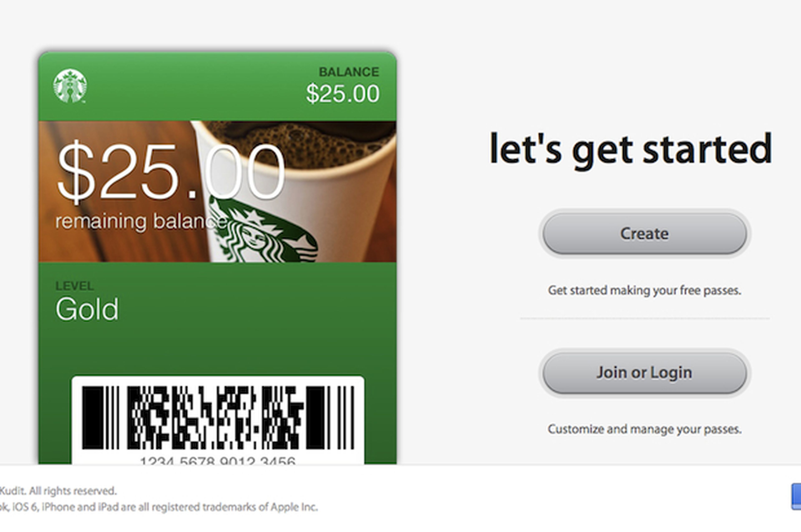The image size is (801, 532).
Task: Click the Gold level value
Action: [x=87, y=309]
